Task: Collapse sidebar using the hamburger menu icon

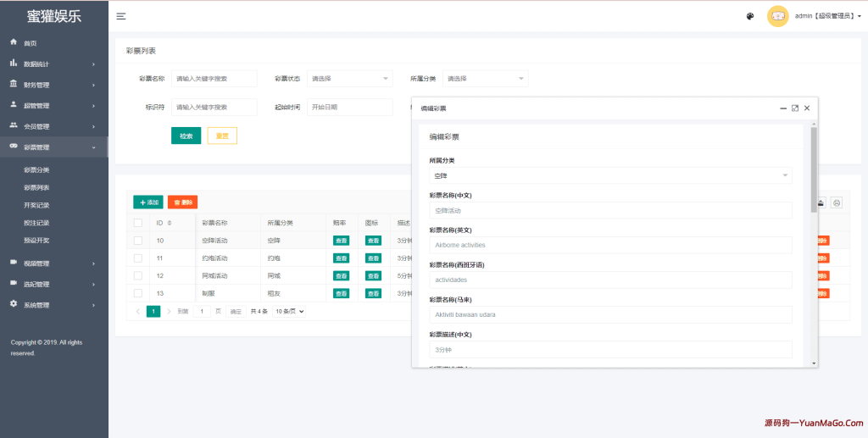Action: 121,16
